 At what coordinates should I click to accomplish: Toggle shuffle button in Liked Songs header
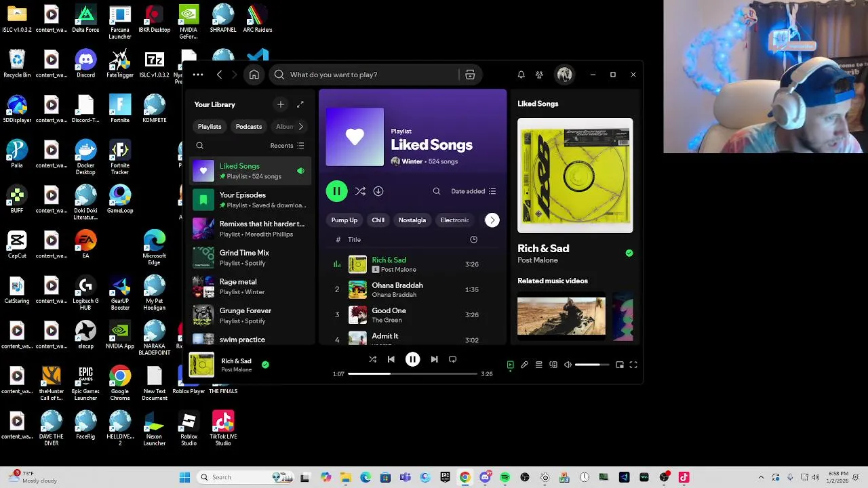point(360,191)
